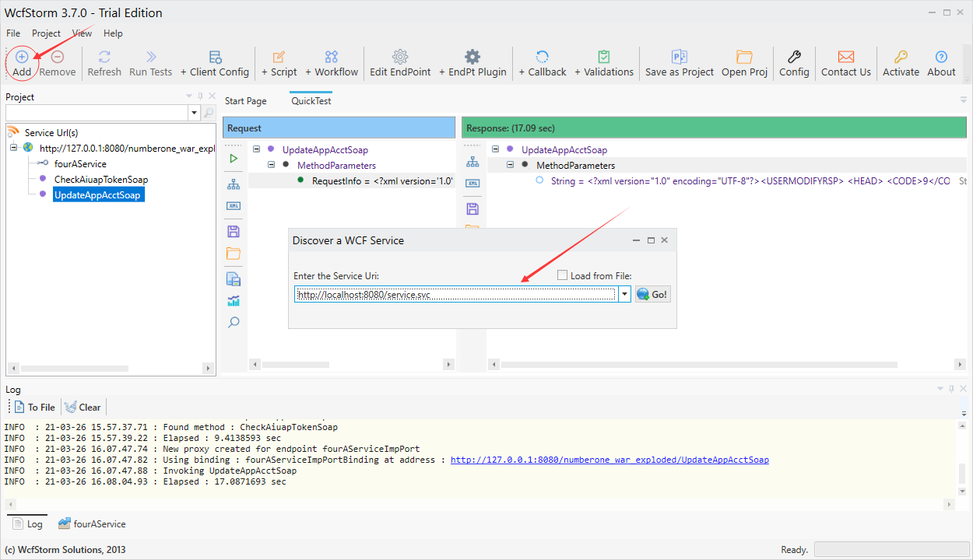Switch to the QuickTest tab
Screen dimensions: 973x560
(311, 100)
